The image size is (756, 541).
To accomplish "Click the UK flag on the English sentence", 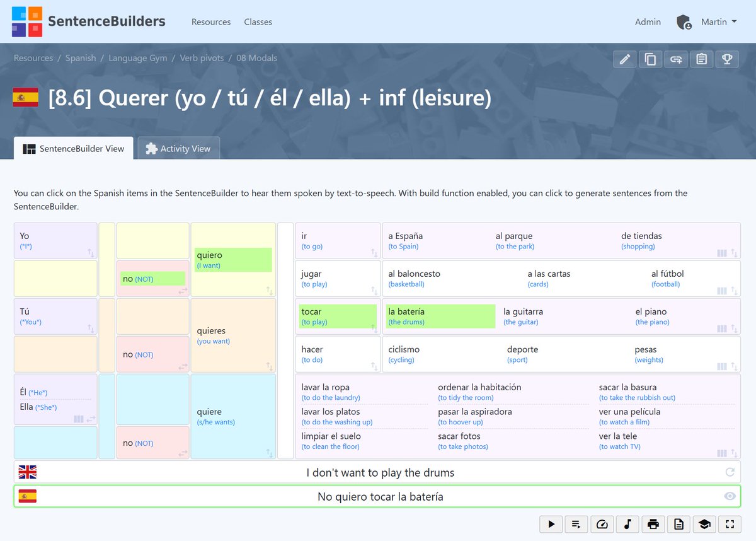I will pos(28,472).
